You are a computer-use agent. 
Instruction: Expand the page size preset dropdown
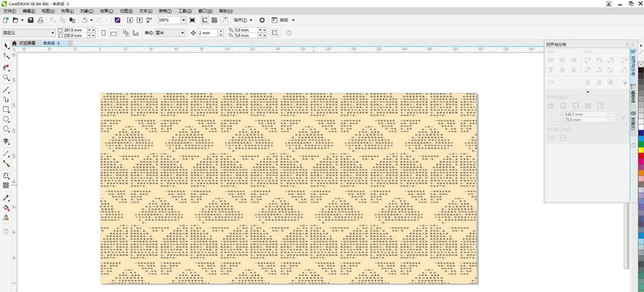53,33
